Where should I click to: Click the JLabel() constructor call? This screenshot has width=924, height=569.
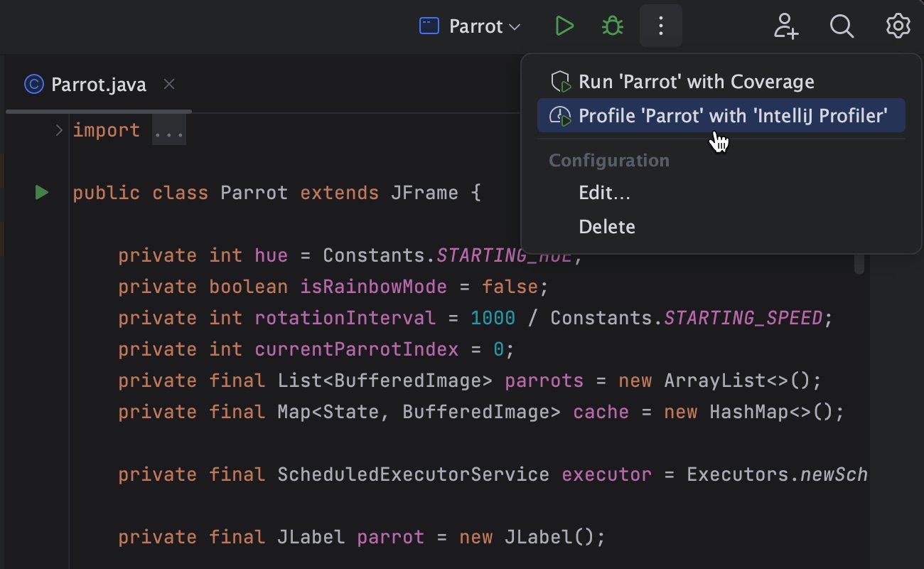pos(549,537)
